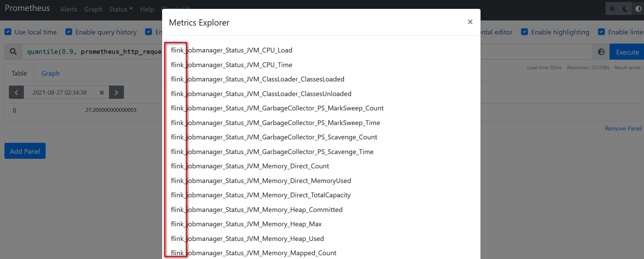Select the flink_jobmanager_Status_JVM_CPU_Load metric
Screen dimensions: 644x259
point(232,50)
